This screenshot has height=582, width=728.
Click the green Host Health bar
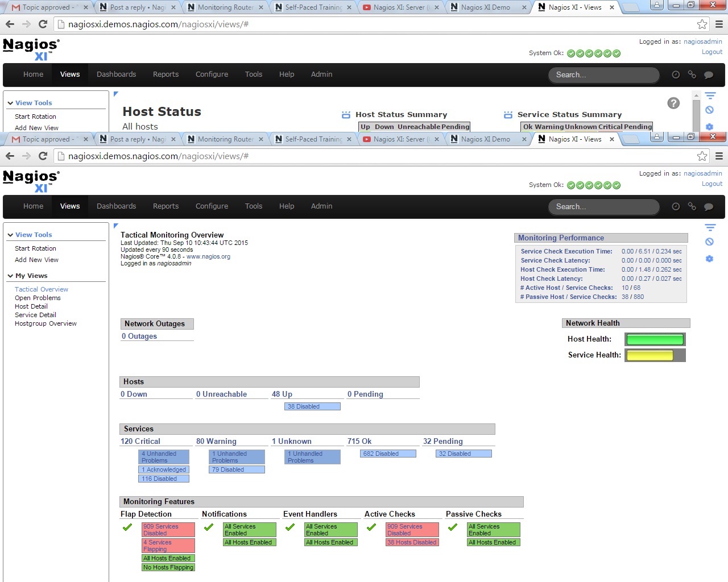pyautogui.click(x=655, y=339)
